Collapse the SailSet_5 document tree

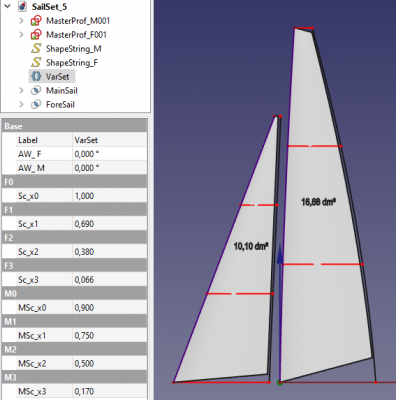coord(7,6)
